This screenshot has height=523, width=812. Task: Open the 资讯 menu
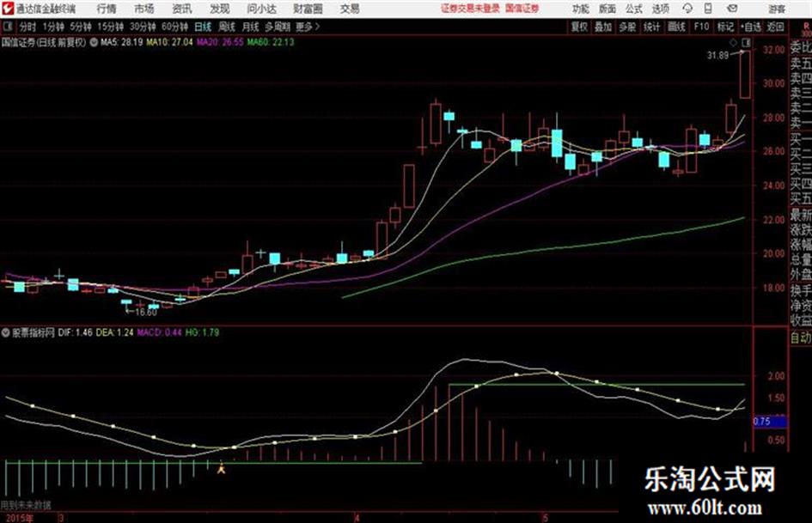pos(182,9)
